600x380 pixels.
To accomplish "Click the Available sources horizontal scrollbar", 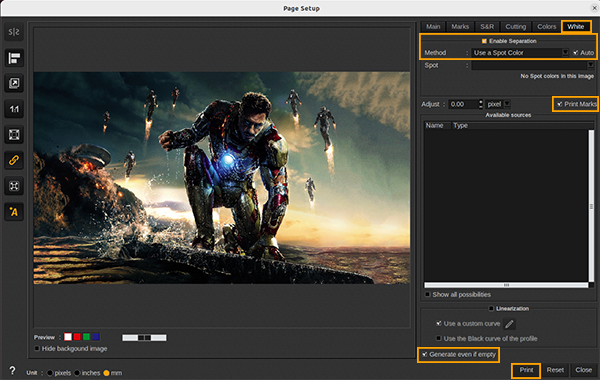I will pos(506,285).
